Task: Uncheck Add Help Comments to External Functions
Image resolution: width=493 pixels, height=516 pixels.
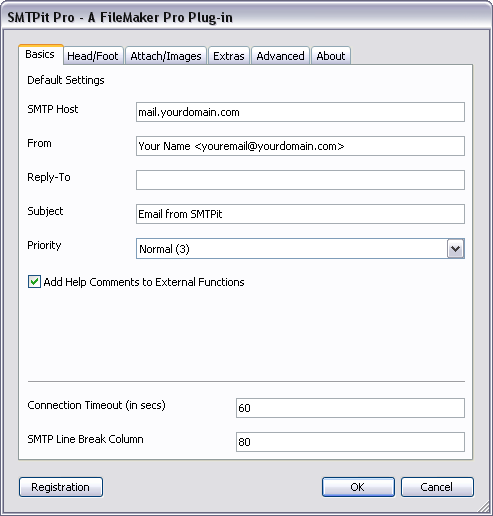Action: tap(34, 282)
